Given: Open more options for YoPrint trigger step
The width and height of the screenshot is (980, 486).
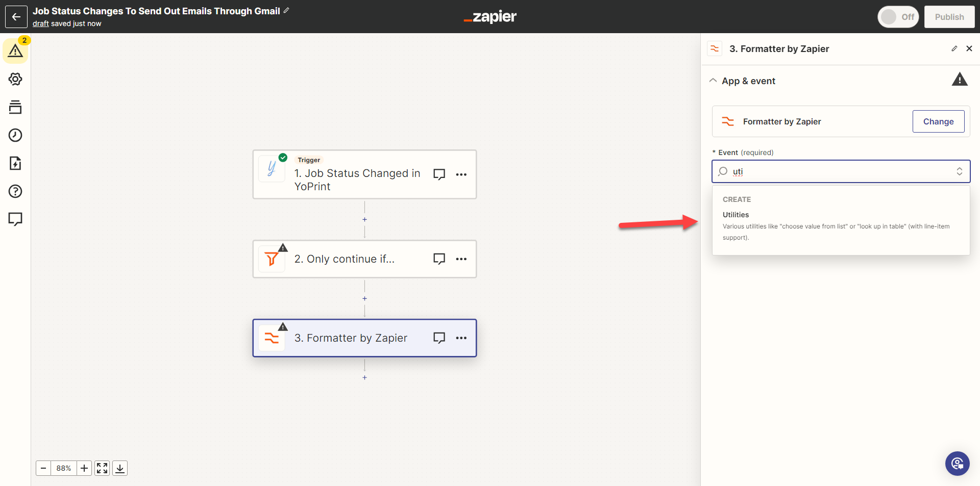Looking at the screenshot, I should (461, 174).
